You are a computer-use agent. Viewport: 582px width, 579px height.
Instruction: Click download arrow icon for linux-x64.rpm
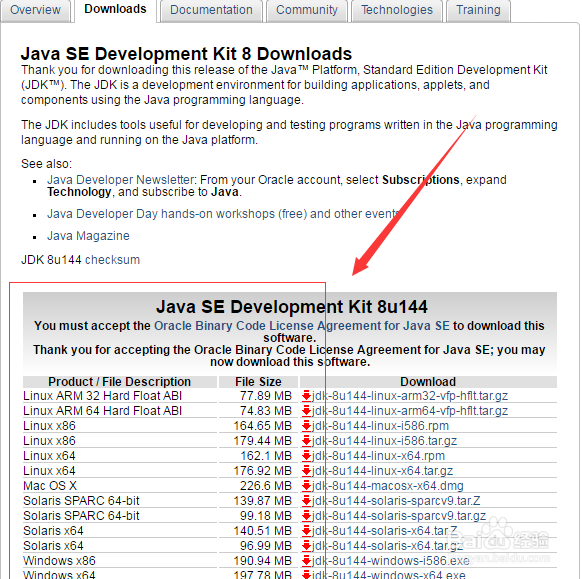click(306, 456)
